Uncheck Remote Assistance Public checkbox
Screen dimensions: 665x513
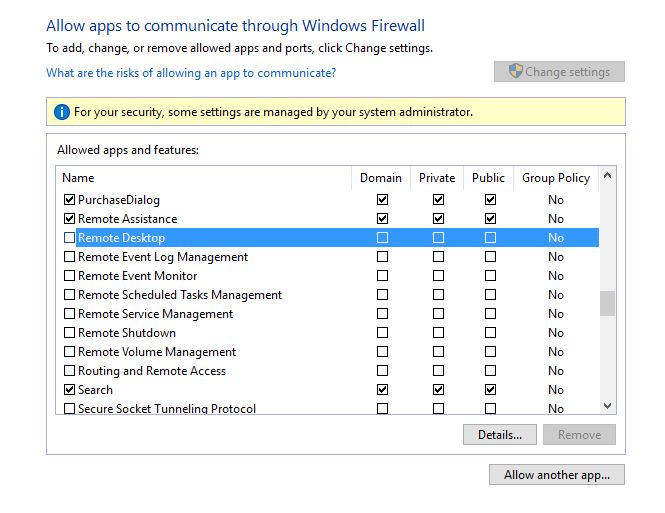tap(490, 218)
